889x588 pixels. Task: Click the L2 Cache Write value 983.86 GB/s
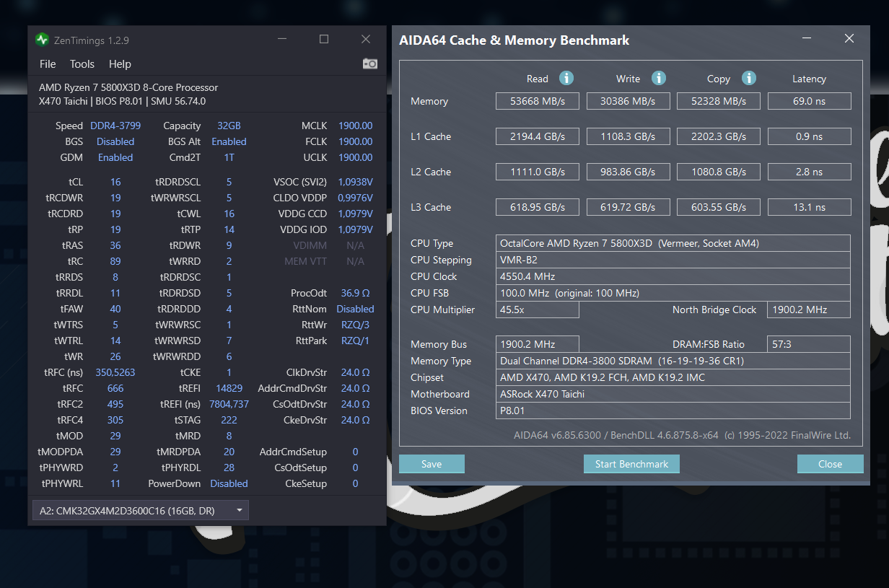(x=629, y=172)
